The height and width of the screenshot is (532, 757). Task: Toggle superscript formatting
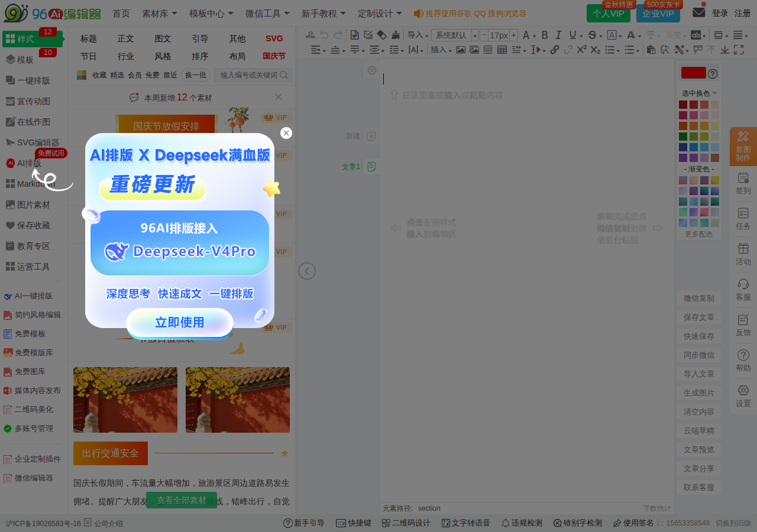click(582, 50)
